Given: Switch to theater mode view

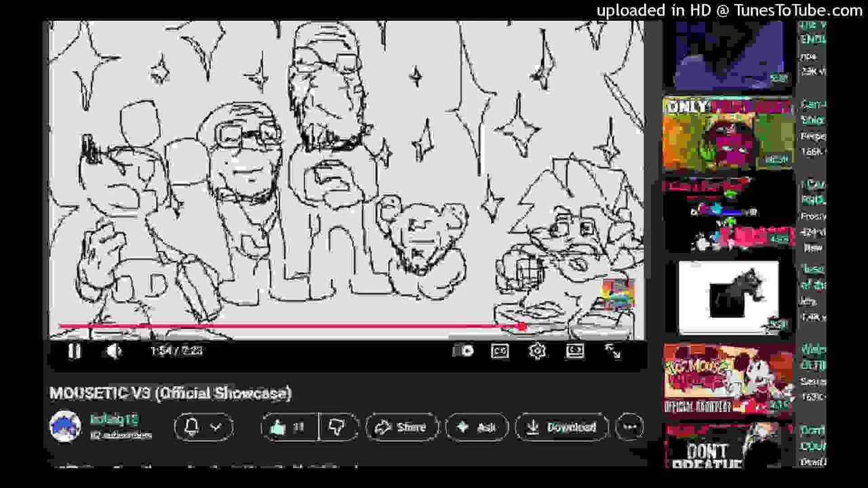Looking at the screenshot, I should pos(575,350).
